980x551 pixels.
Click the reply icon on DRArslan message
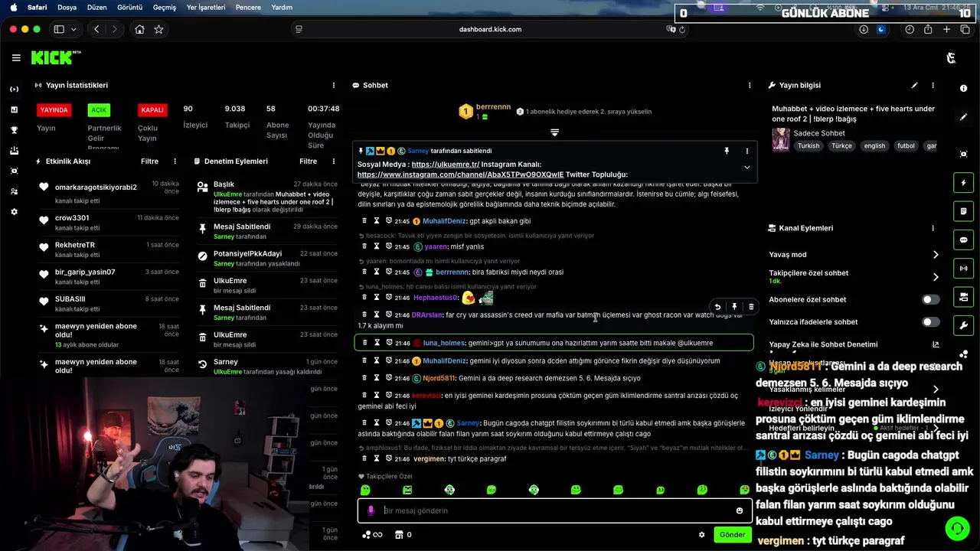click(x=717, y=306)
